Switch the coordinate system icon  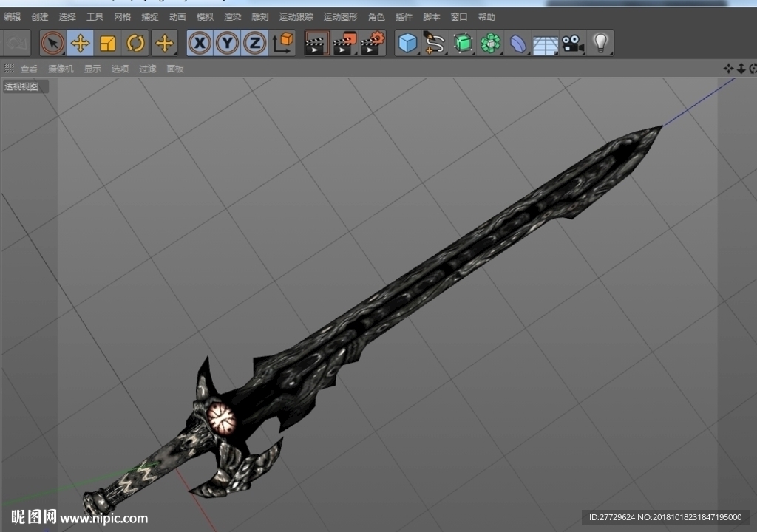tap(283, 44)
